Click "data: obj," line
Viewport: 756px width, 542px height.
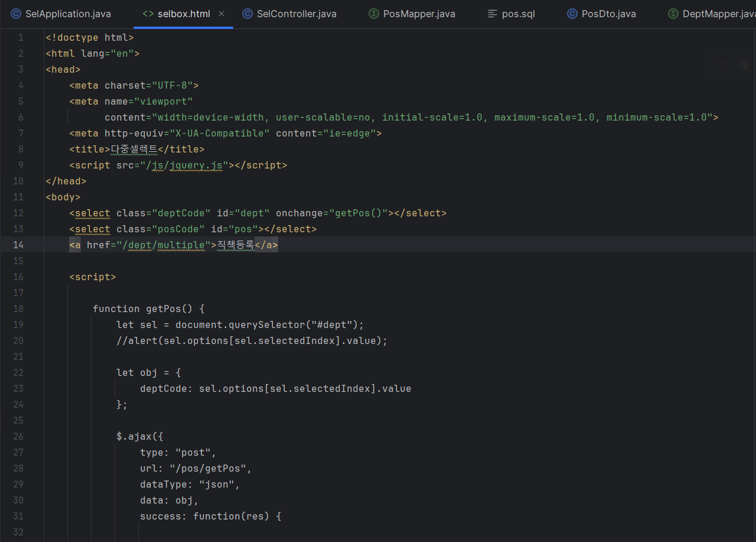tap(170, 500)
